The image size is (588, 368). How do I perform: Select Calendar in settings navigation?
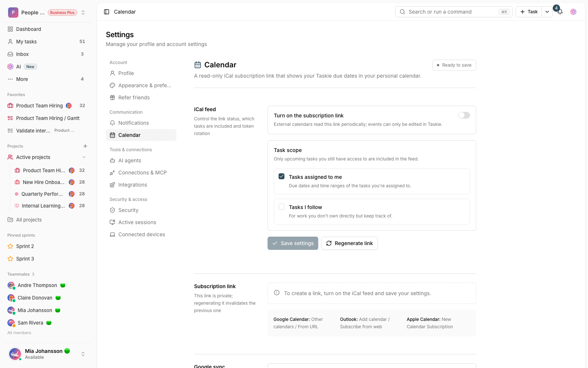pos(141,135)
